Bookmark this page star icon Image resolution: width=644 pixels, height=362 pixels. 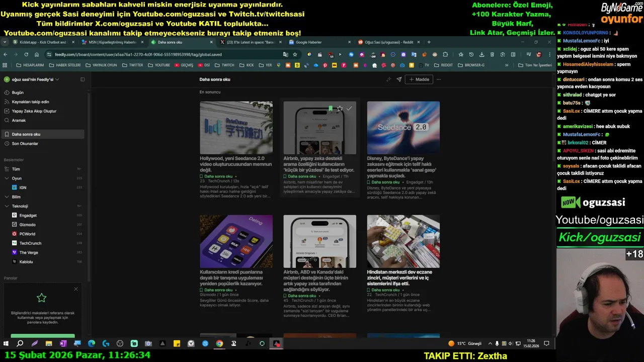coord(295,54)
